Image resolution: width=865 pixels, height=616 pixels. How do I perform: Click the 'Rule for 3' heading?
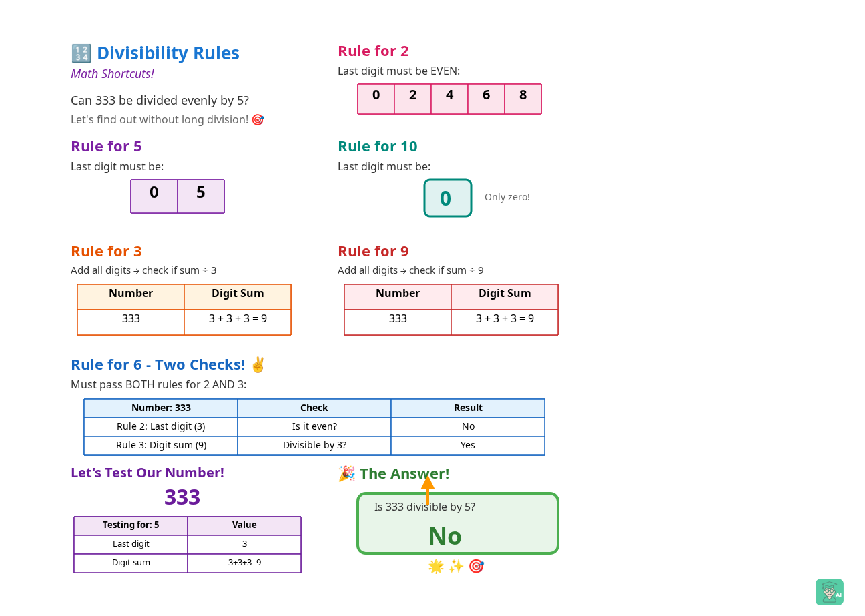pyautogui.click(x=107, y=252)
